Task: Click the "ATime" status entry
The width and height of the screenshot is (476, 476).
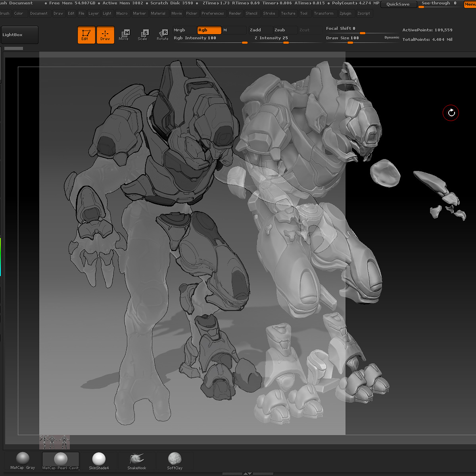Action: [309, 3]
